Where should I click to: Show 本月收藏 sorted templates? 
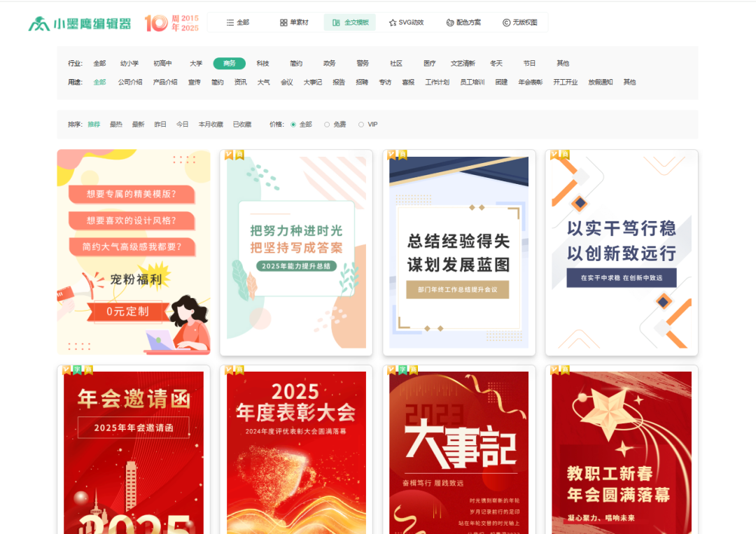(211, 125)
